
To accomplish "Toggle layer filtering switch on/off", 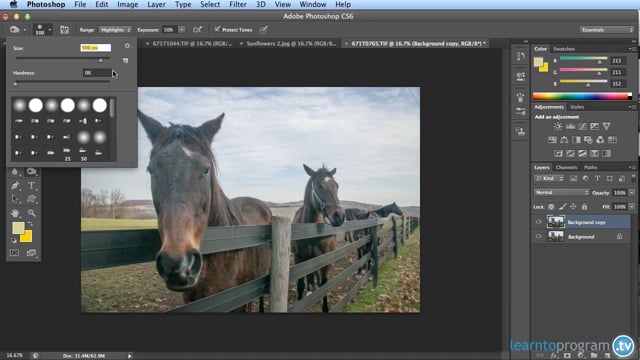I will point(633,178).
